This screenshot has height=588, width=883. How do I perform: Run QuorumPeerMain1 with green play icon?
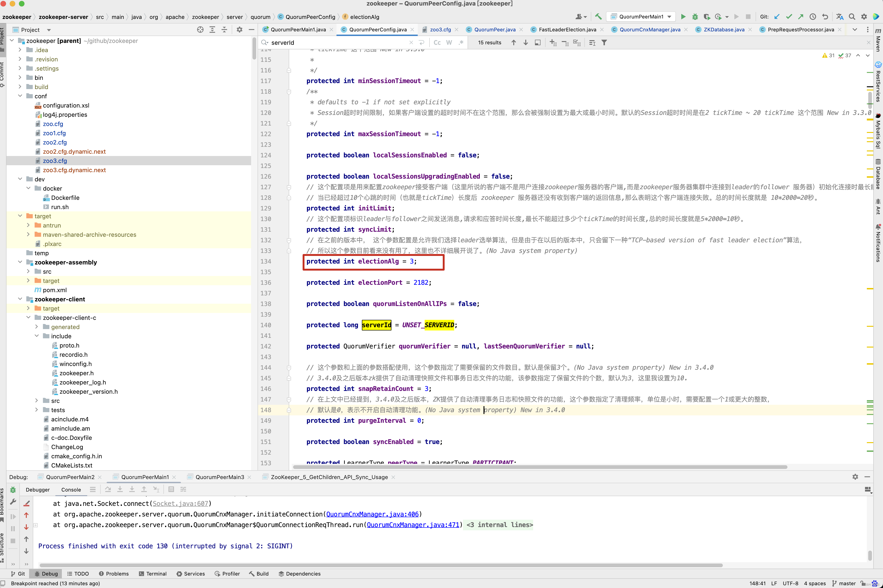[x=683, y=17]
